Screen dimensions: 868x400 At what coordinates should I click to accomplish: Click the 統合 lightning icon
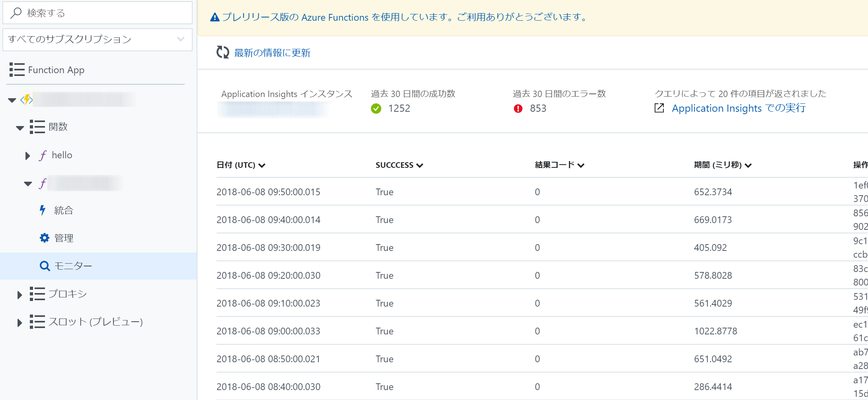pos(43,210)
